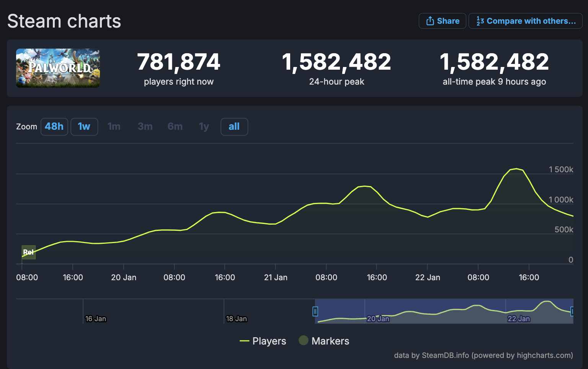The image size is (588, 369).
Task: Toggle the Players series in the legend
Action: click(x=263, y=341)
